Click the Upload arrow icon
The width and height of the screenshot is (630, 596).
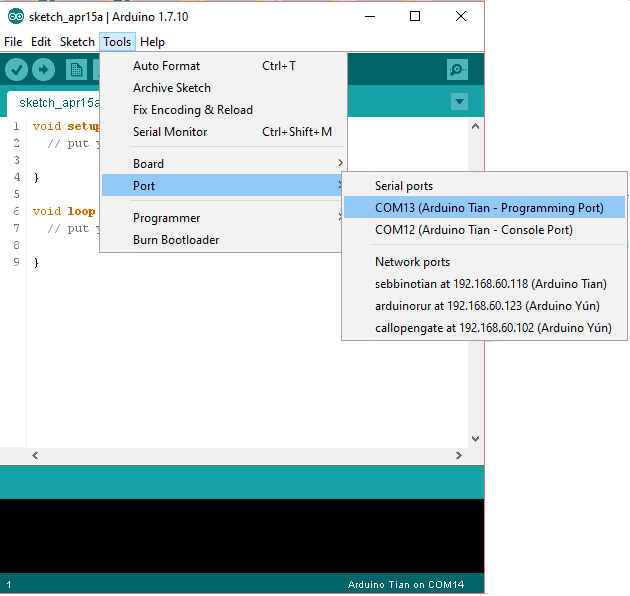(x=43, y=69)
